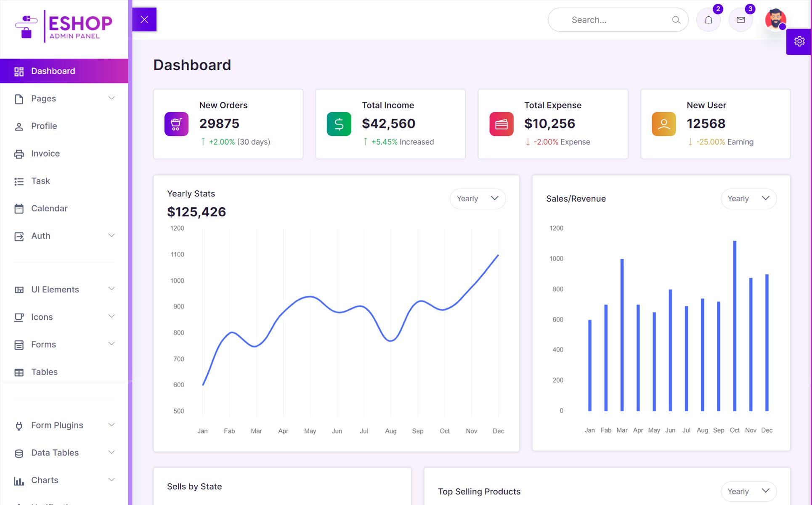Viewport: 812px width, 505px height.
Task: Go to the Calendar page
Action: (49, 208)
